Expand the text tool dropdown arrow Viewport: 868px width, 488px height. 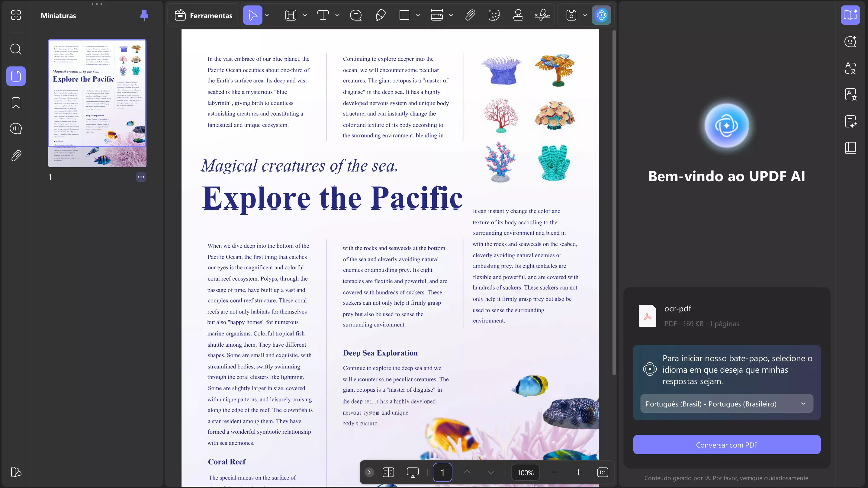337,15
